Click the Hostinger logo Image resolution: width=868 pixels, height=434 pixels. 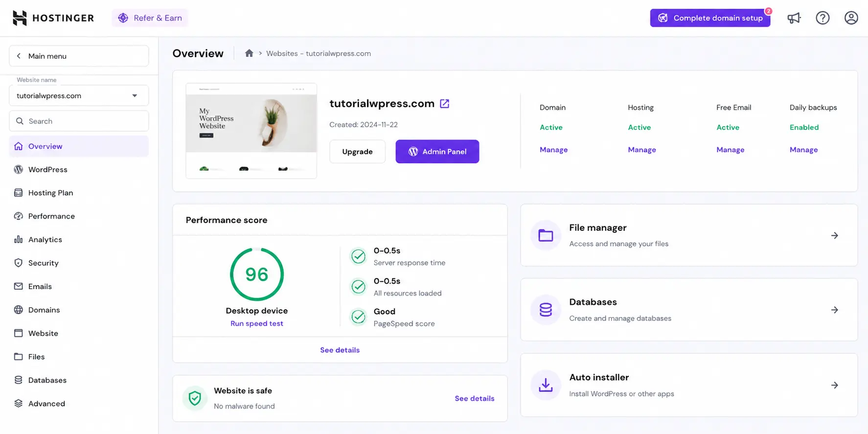coord(53,18)
